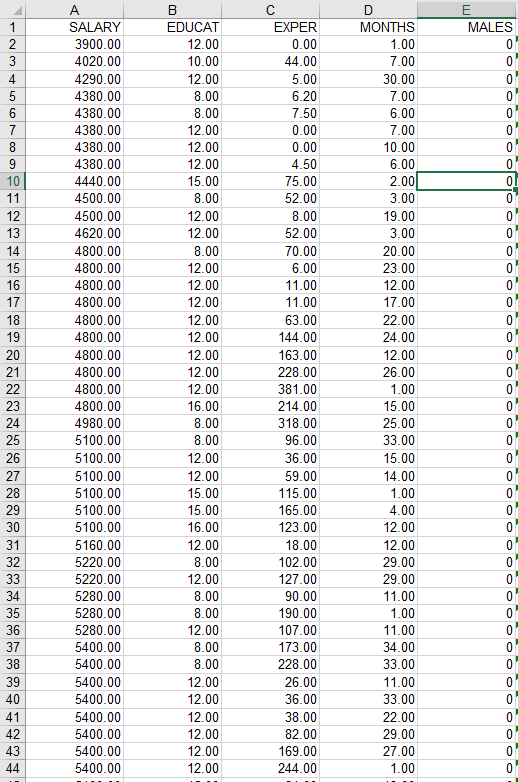
Task: Click salary cell 4980.00
Action: pyautogui.click(x=74, y=423)
